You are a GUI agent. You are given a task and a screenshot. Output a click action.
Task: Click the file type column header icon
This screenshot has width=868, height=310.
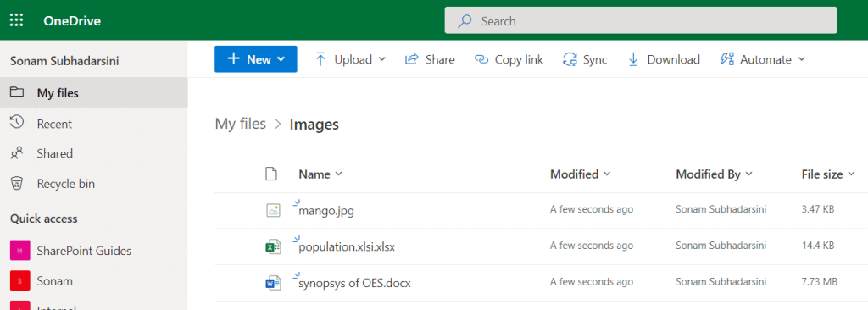coord(270,174)
